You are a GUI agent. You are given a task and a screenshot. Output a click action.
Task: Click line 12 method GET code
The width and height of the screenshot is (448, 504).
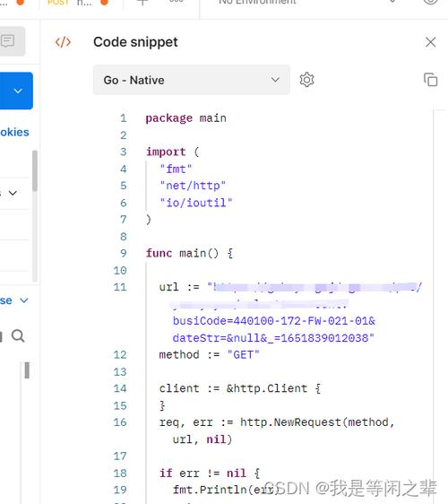(209, 355)
